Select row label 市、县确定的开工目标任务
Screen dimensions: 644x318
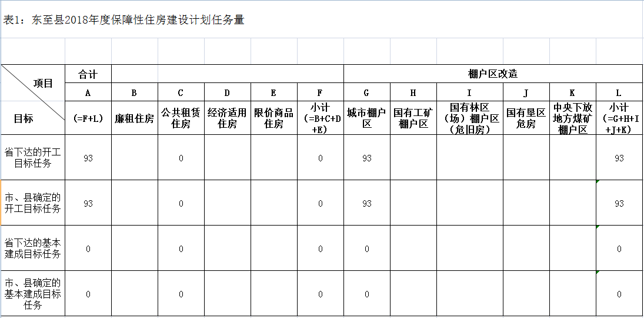click(33, 203)
